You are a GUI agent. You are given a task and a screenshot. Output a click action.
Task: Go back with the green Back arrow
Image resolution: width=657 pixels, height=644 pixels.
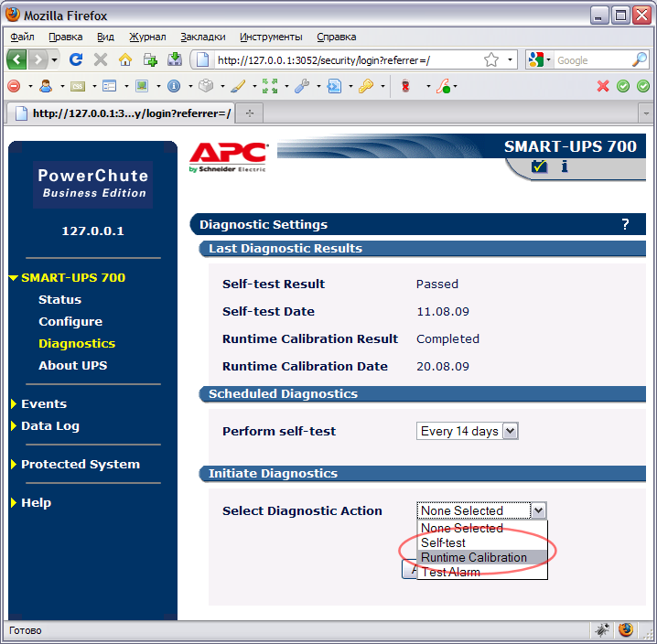16,59
